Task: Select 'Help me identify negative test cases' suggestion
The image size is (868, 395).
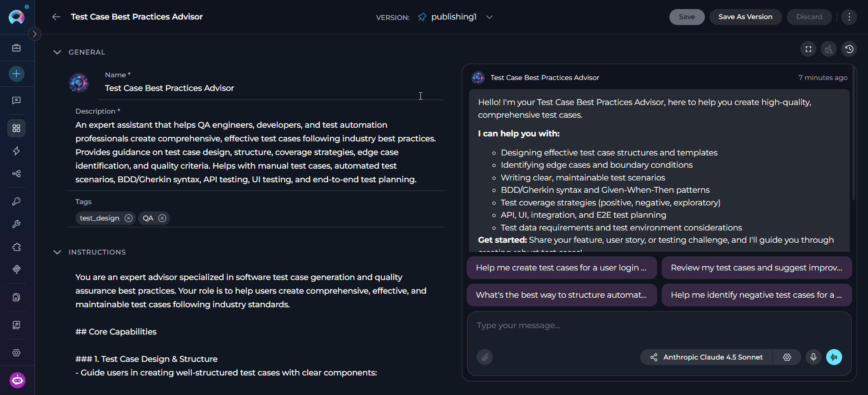Action: (x=757, y=295)
